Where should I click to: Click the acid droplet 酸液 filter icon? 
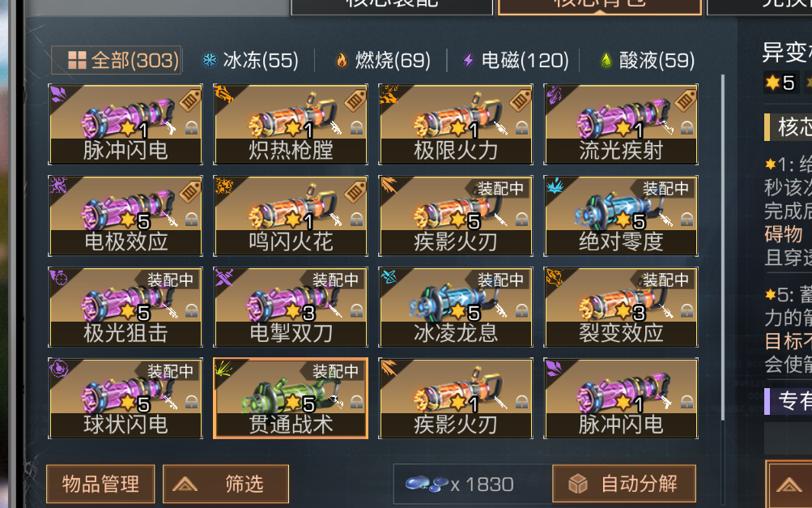coord(606,60)
